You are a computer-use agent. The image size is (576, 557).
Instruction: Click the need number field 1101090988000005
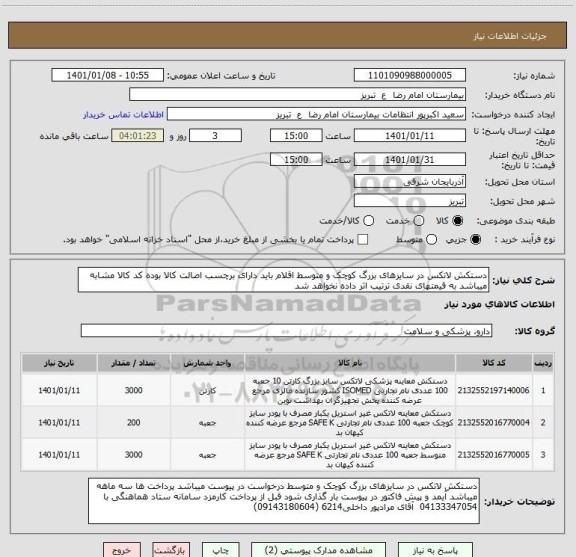pyautogui.click(x=410, y=75)
